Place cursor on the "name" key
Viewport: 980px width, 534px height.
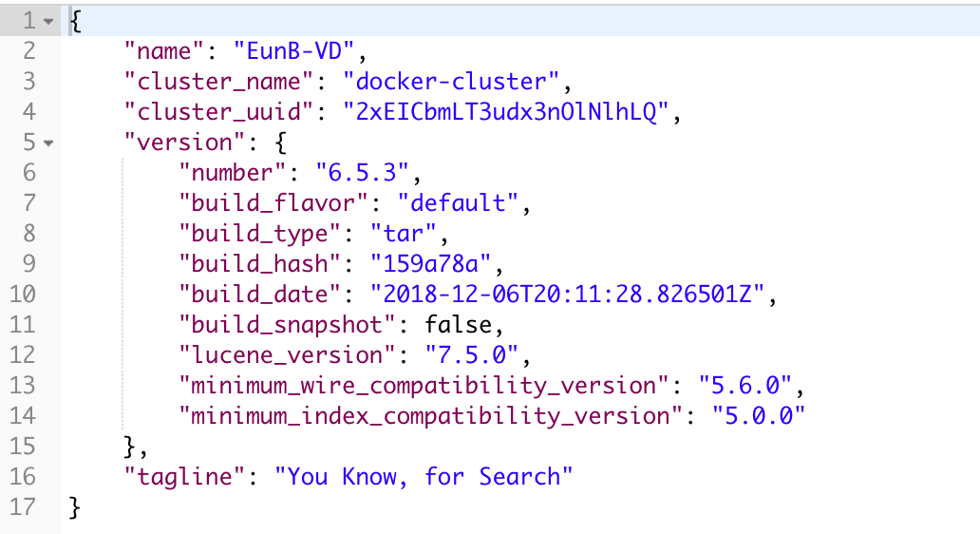coord(163,50)
